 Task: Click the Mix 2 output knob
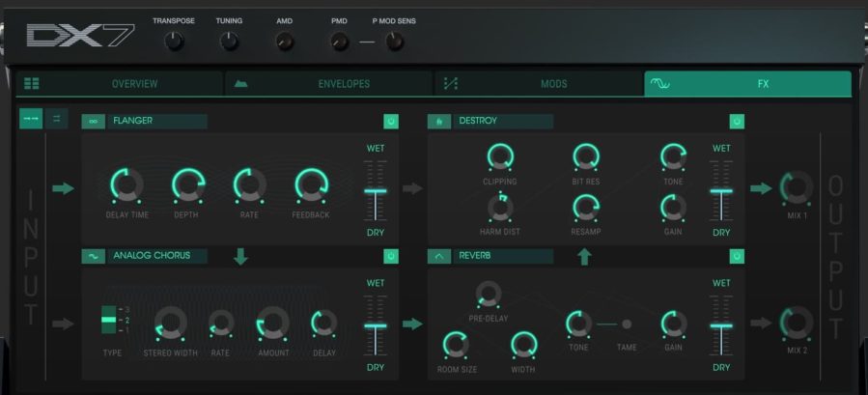click(x=797, y=323)
